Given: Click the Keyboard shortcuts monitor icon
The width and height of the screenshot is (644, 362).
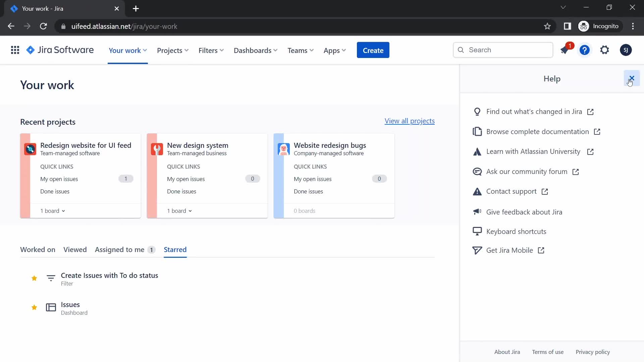Looking at the screenshot, I should click(x=477, y=231).
